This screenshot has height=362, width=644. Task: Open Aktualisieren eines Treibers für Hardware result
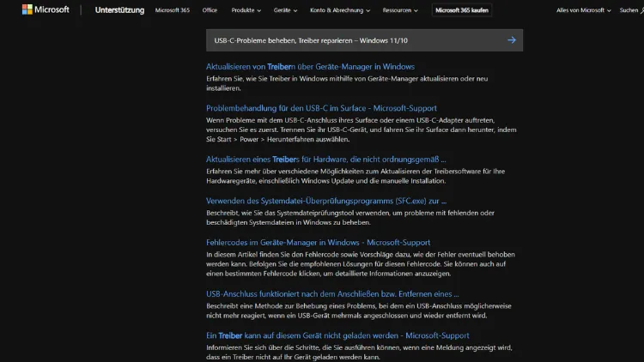click(x=325, y=159)
